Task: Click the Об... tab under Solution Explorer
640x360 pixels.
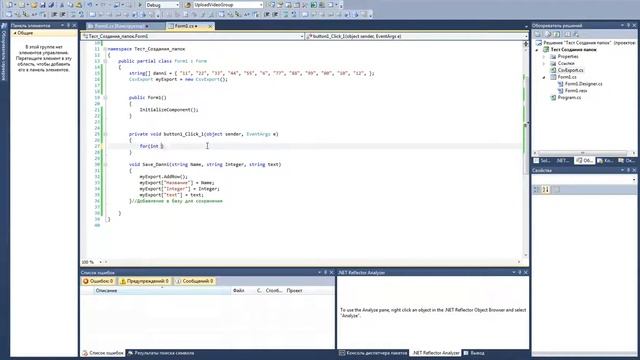Action: 584,161
